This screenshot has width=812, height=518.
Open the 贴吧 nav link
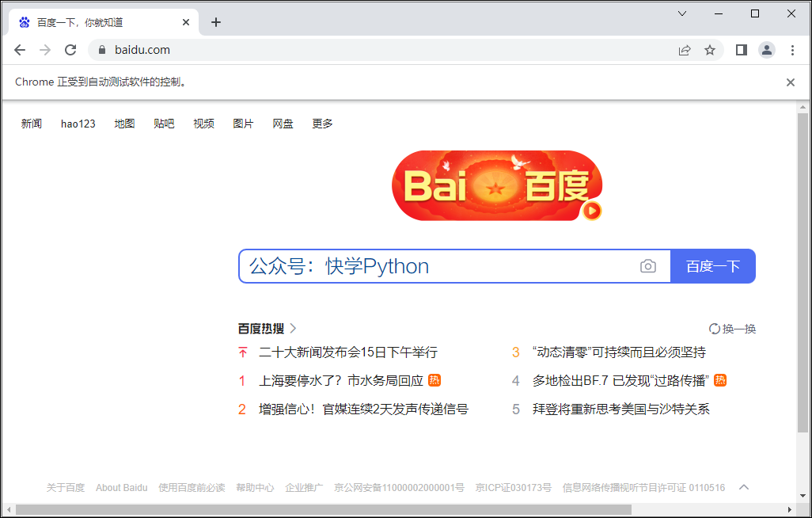[164, 124]
